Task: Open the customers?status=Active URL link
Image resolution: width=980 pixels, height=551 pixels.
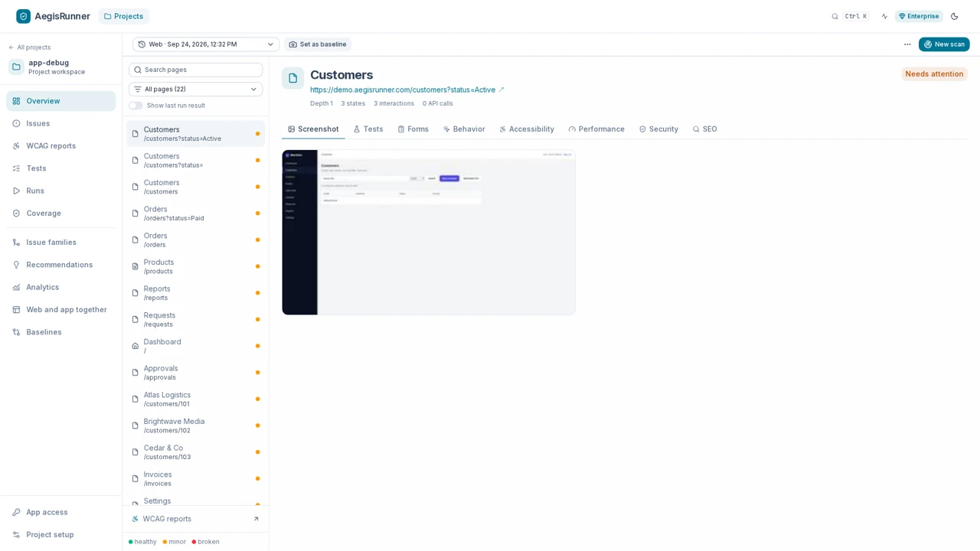Action: point(403,90)
